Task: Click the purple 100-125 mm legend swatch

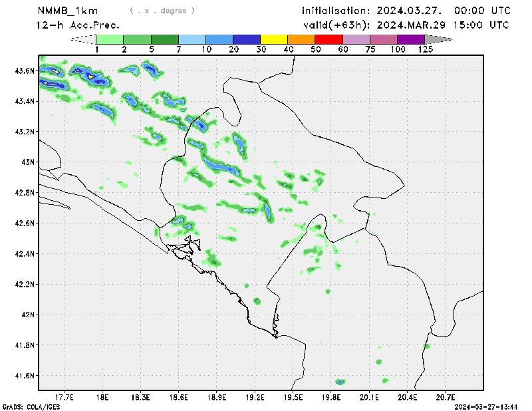Action: click(411, 39)
